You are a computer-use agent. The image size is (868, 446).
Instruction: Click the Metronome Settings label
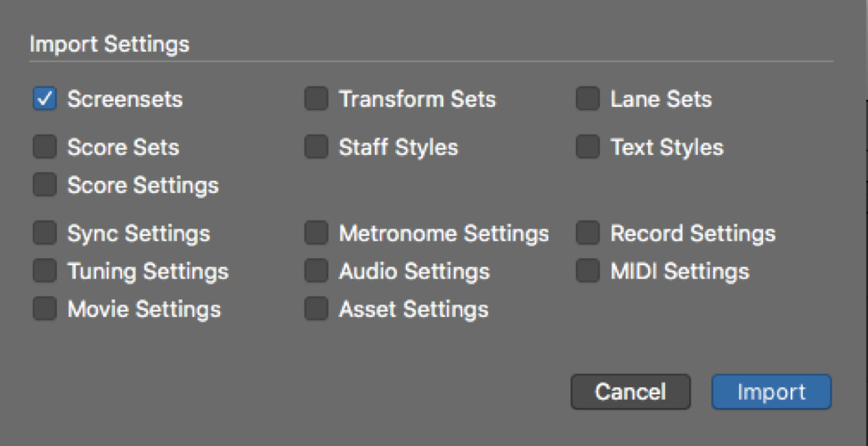tap(443, 233)
